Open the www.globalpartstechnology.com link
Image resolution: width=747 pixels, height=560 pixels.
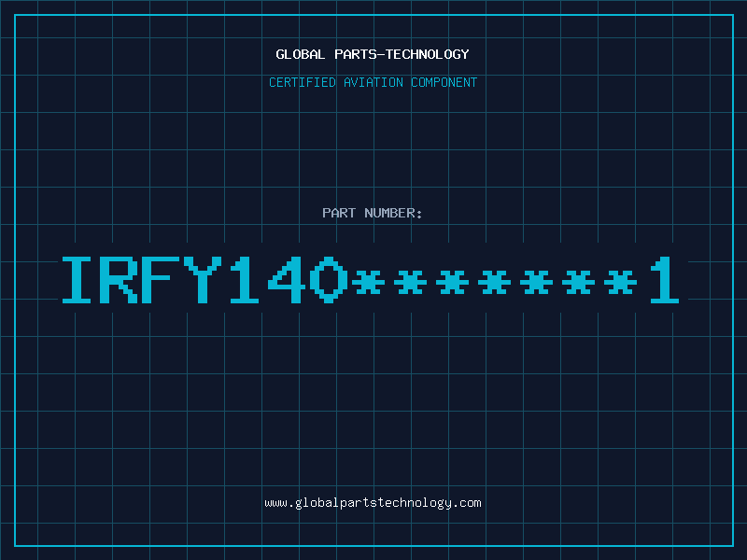point(373,503)
